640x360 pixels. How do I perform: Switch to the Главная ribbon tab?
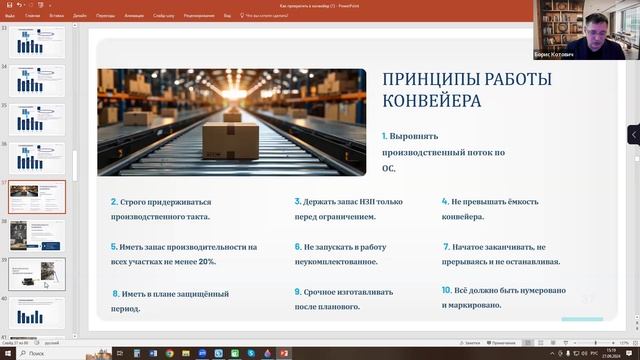pyautogui.click(x=32, y=16)
